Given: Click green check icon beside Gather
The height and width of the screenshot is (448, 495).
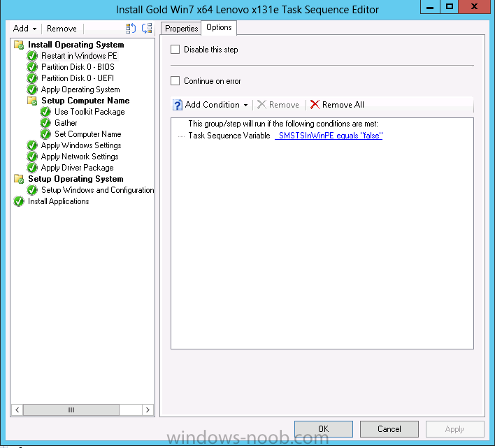Looking at the screenshot, I should click(45, 123).
